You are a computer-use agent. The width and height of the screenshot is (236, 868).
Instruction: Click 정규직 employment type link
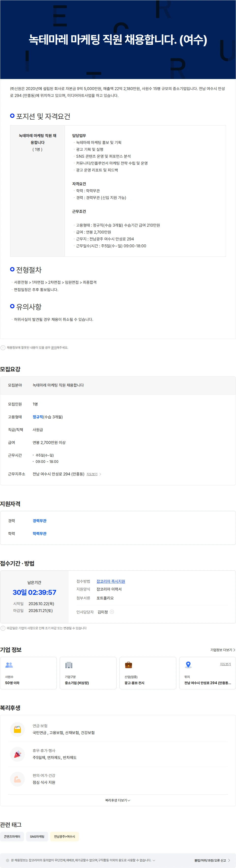[x=38, y=417]
